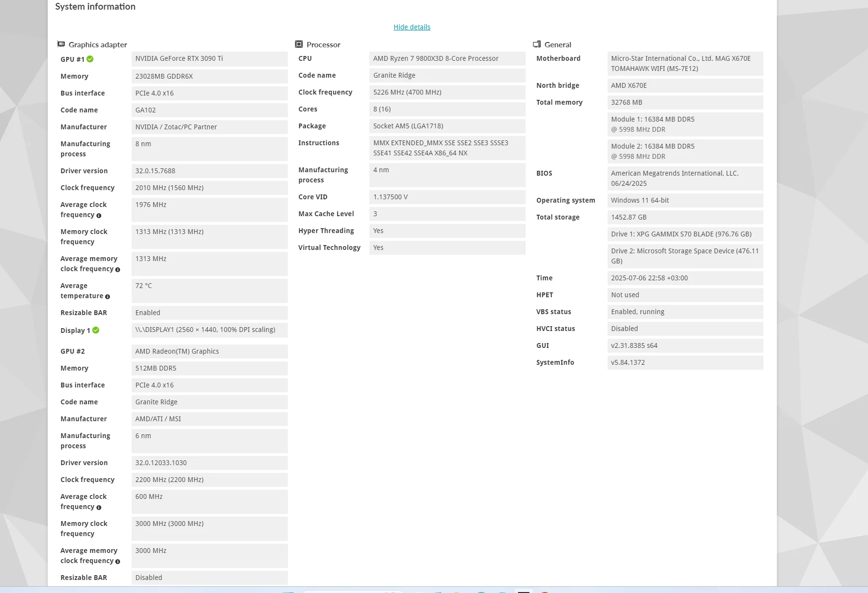Click the VBS status Enabled, running value
Image resolution: width=868 pixels, height=593 pixels.
click(x=685, y=312)
